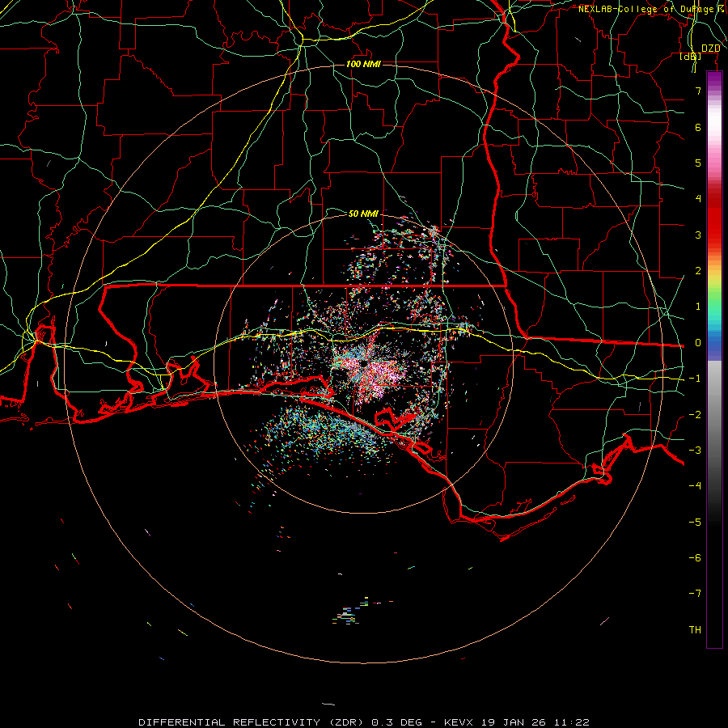Click the "[dB]" units label

pos(691,57)
